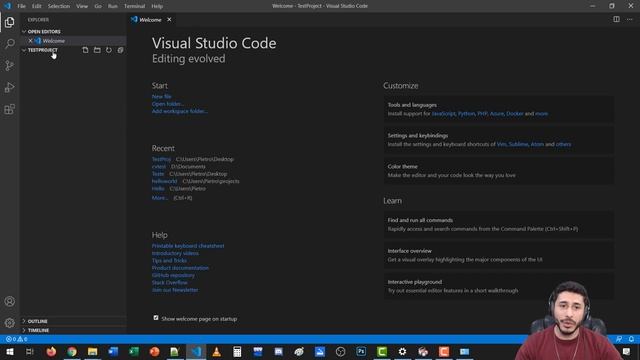The width and height of the screenshot is (640, 360).
Task: Open recent TestProj folder link
Action: 161,159
